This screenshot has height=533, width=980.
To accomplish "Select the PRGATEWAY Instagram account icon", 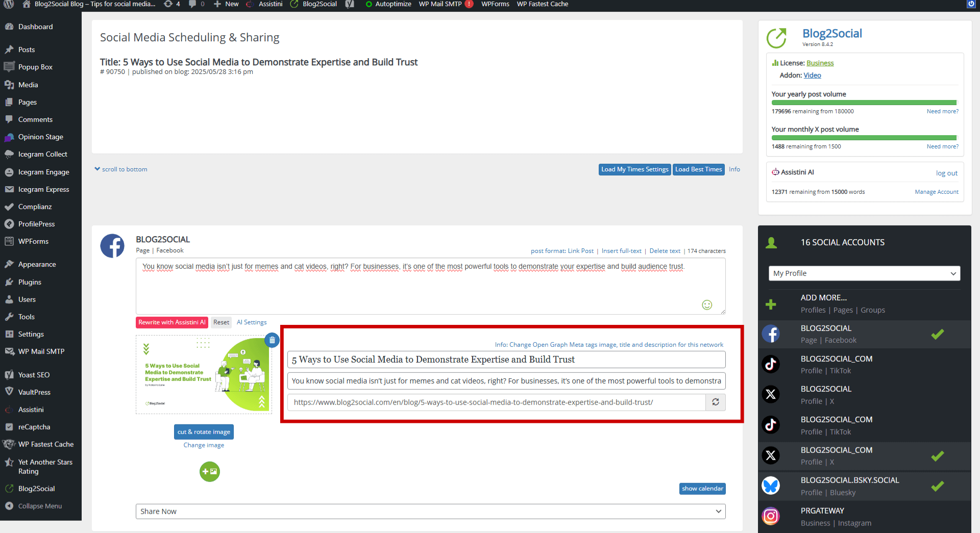I will (771, 516).
